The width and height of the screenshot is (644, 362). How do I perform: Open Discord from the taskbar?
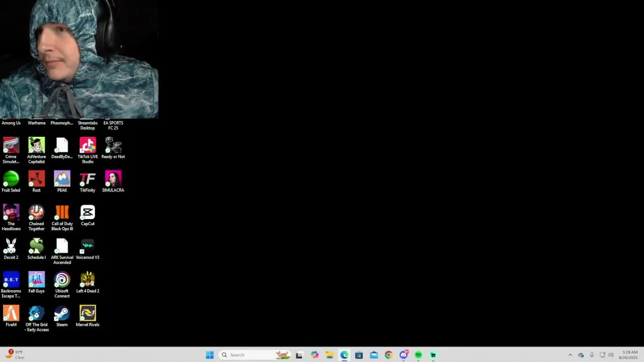pos(404,355)
